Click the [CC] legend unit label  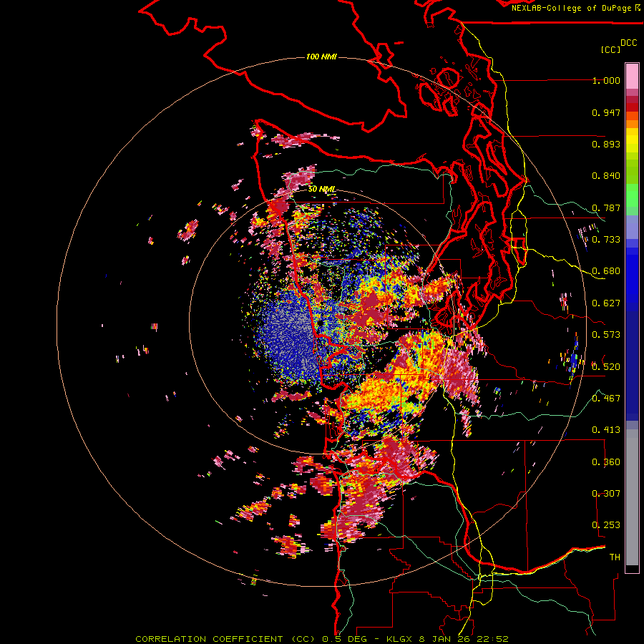(x=610, y=49)
